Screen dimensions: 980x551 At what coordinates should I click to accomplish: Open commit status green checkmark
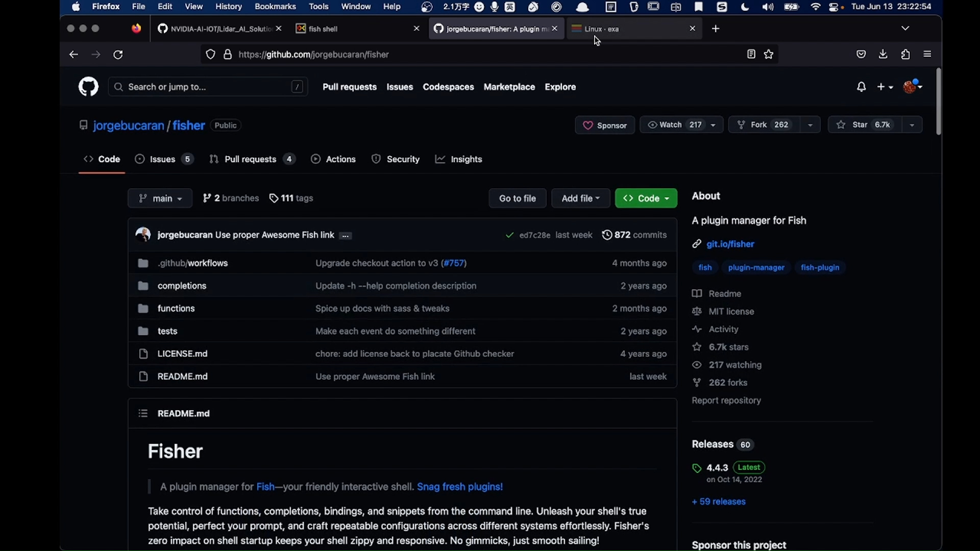point(509,235)
